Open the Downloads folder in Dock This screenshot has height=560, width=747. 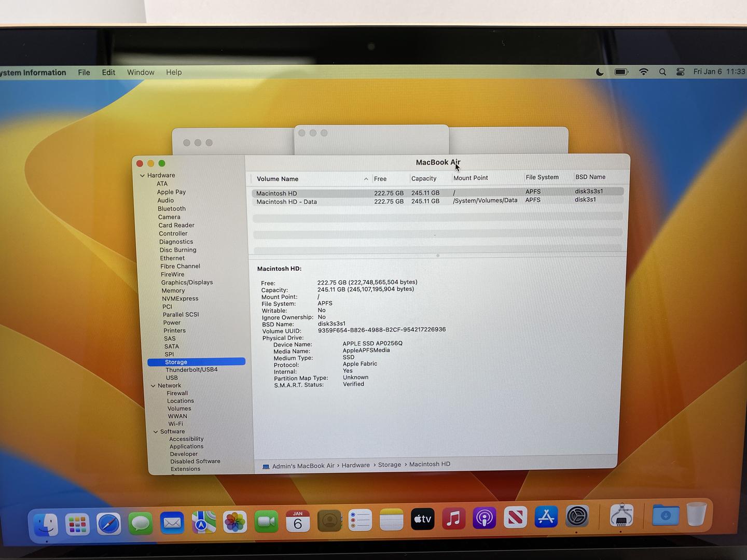click(666, 515)
